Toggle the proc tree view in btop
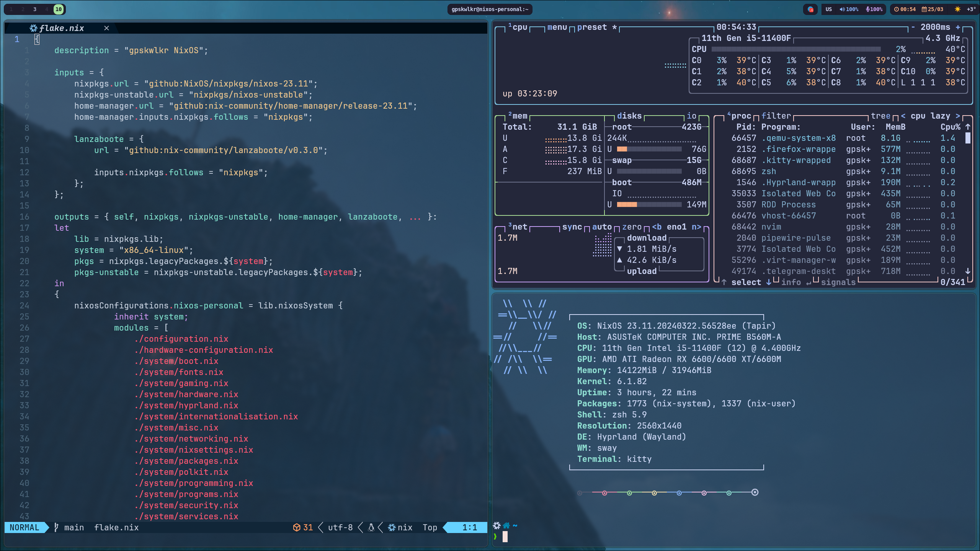This screenshot has width=980, height=551. 880,116
